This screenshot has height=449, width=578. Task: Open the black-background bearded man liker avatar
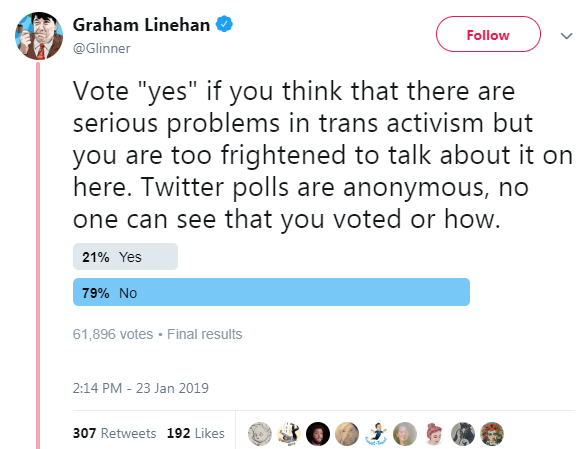tap(318, 434)
